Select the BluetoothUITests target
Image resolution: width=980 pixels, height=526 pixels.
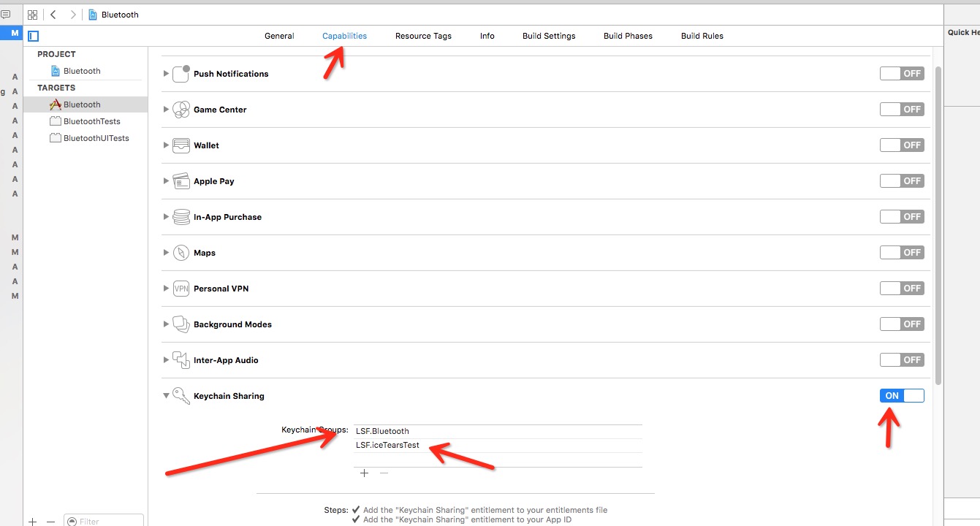click(85, 138)
